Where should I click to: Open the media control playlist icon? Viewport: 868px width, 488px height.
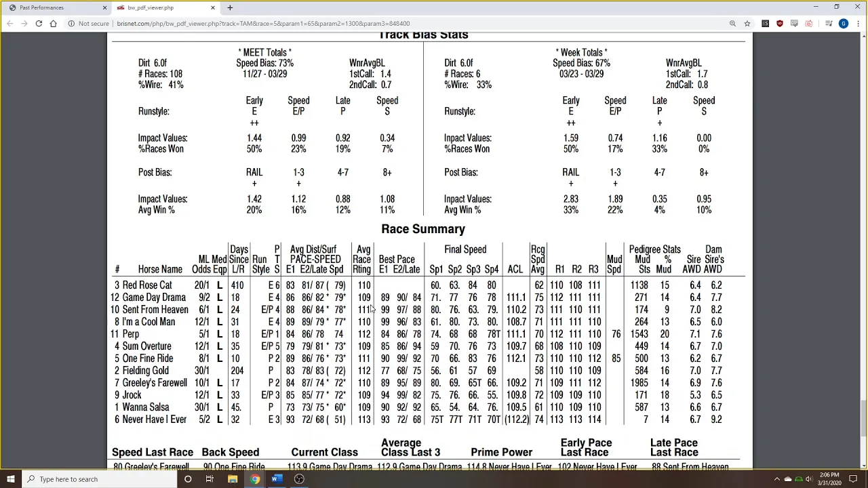click(x=829, y=24)
